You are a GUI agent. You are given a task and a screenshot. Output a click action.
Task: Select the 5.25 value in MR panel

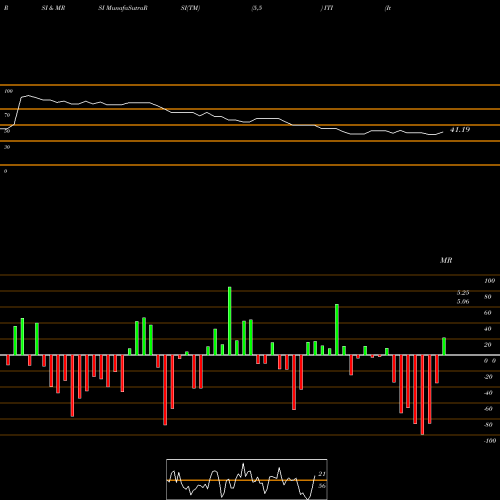[x=463, y=293]
